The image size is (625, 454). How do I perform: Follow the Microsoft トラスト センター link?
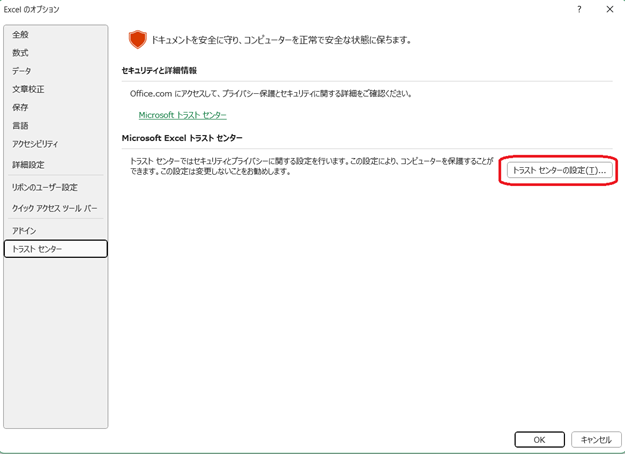coord(183,115)
